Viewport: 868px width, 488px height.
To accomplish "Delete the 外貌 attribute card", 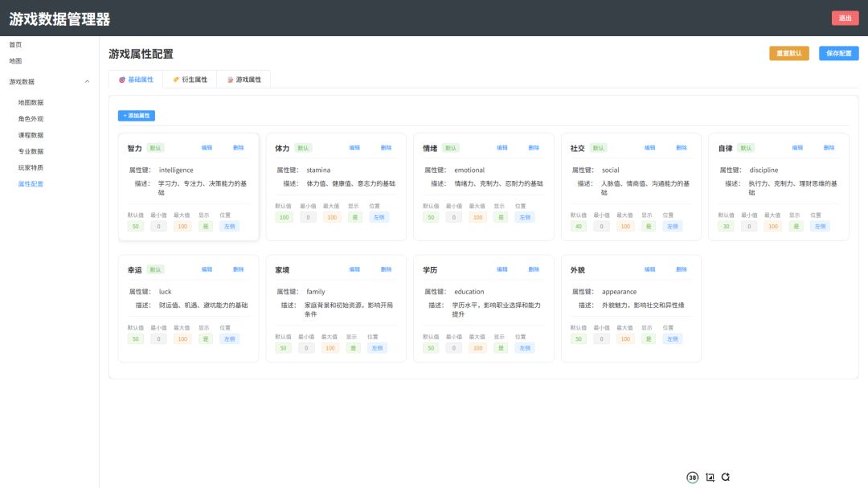I will [x=682, y=269].
